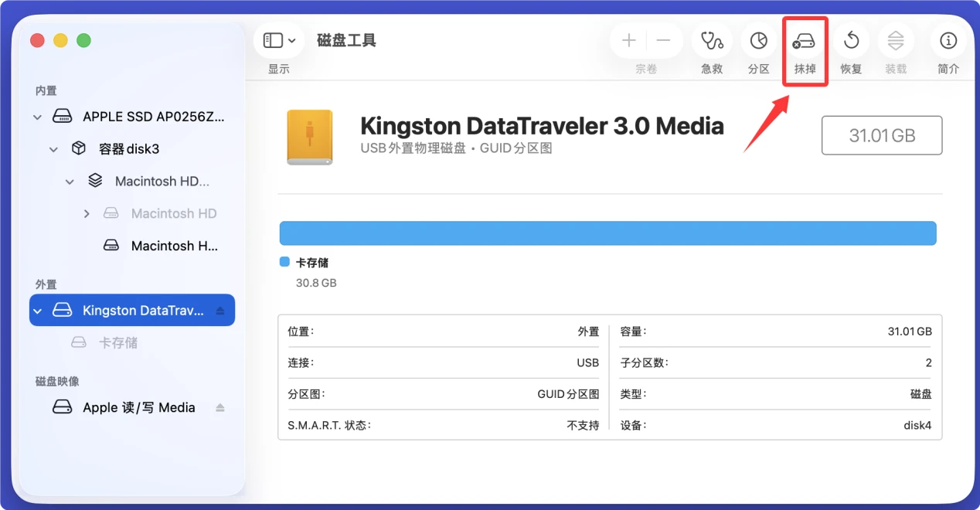This screenshot has width=980, height=510.
Task: Click the 急救 toolbar label
Action: pyautogui.click(x=712, y=69)
